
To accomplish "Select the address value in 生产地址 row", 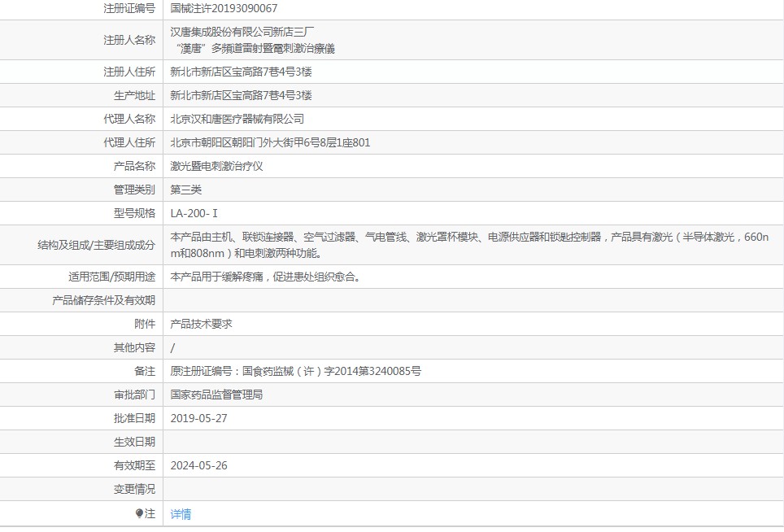I will [241, 95].
